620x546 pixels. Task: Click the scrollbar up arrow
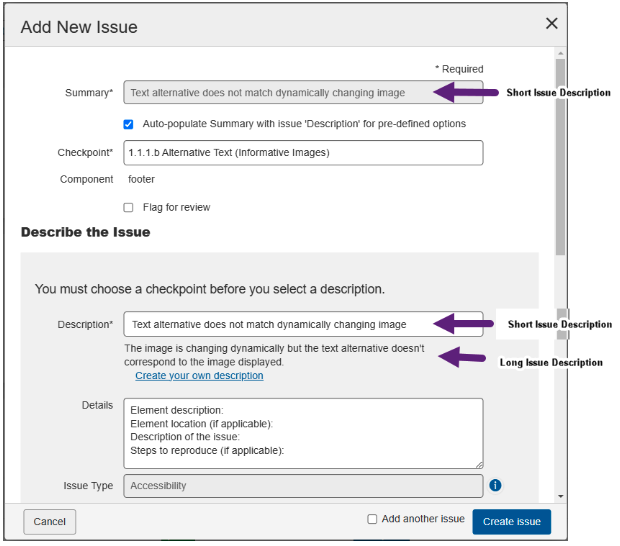(x=560, y=53)
